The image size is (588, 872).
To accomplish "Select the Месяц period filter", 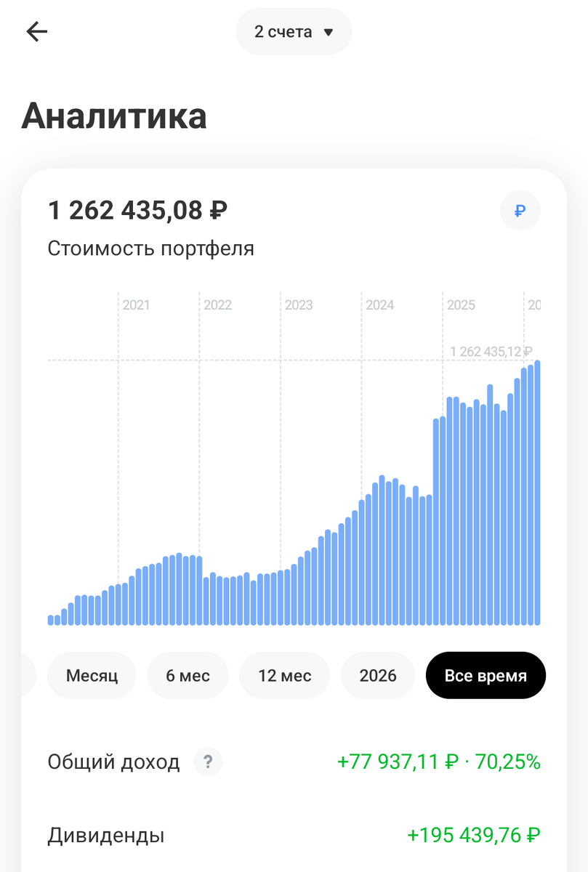I will pos(92,675).
